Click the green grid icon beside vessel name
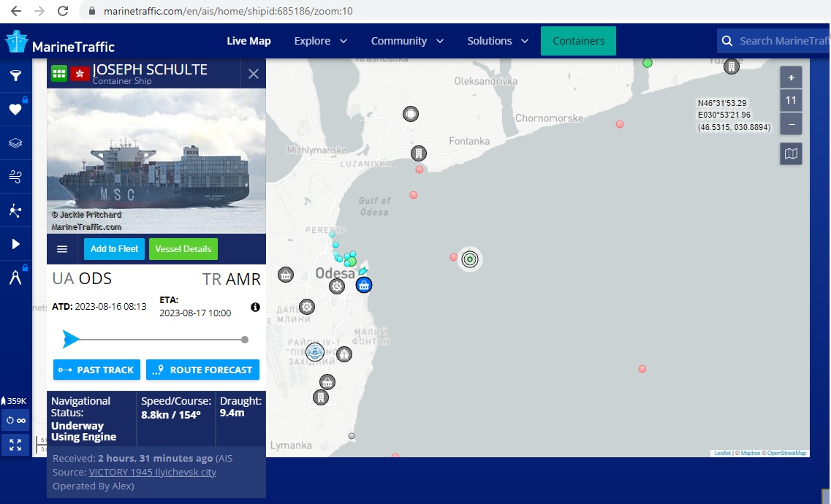 coord(58,73)
